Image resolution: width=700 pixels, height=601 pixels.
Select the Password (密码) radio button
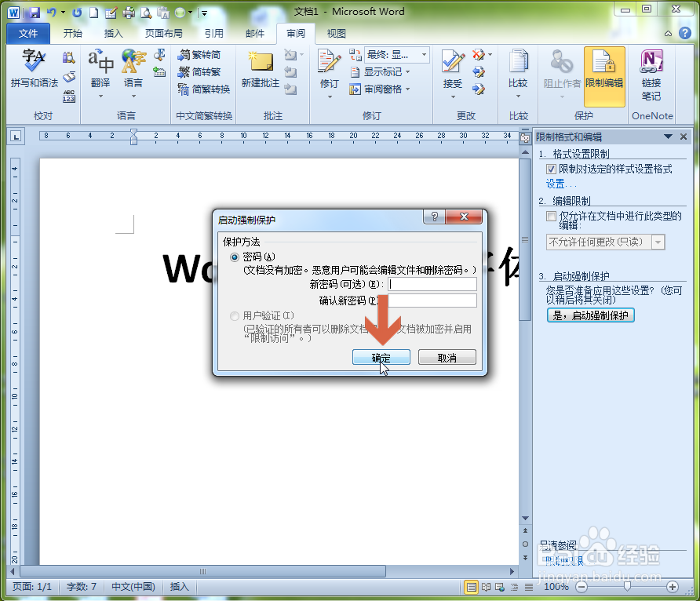pos(235,257)
